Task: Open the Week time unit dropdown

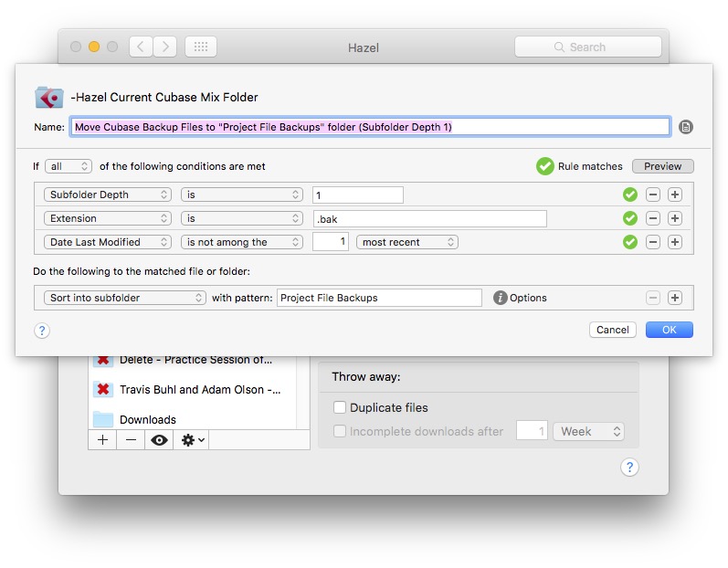Action: point(589,431)
